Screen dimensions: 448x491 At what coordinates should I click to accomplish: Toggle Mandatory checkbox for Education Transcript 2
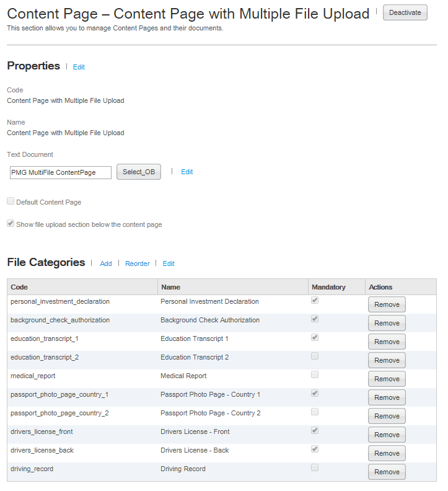tap(315, 356)
